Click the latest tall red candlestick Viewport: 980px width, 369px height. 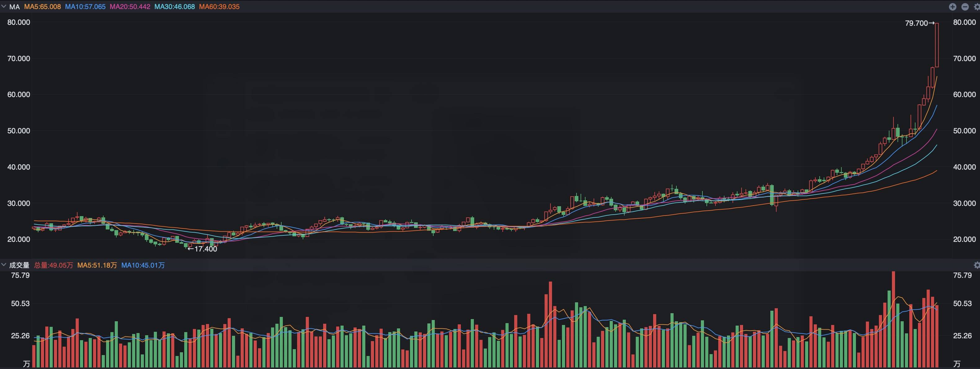937,45
